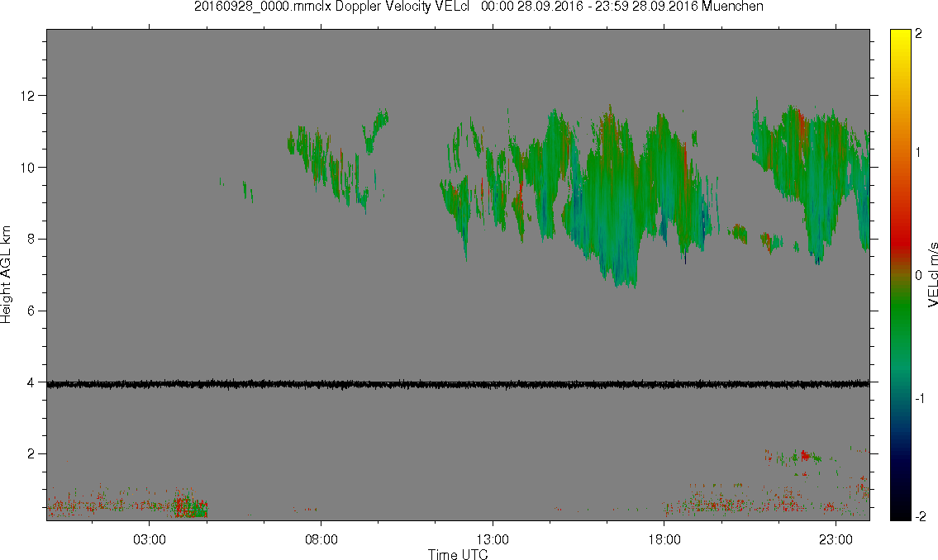Click the '13:00' time axis label
Screen dimensions: 938x560
[493, 539]
